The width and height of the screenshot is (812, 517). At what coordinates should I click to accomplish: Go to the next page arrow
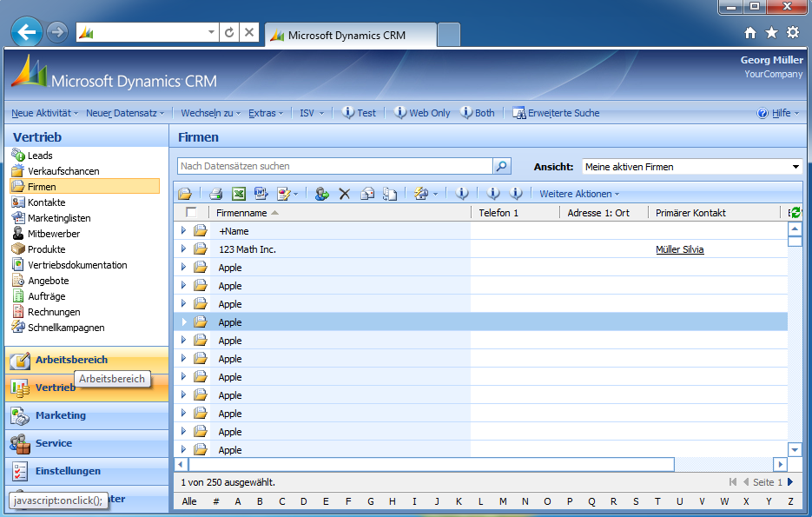[790, 481]
